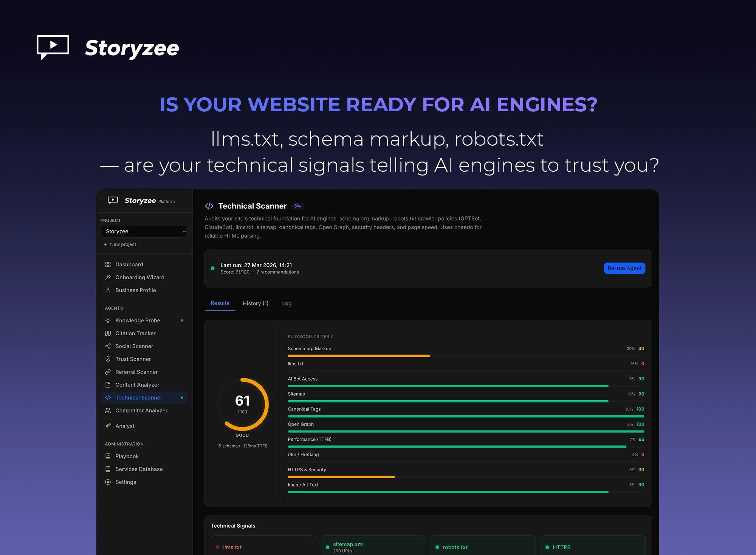Open the Storyzee project dropdown
756x555 pixels.
(x=144, y=231)
